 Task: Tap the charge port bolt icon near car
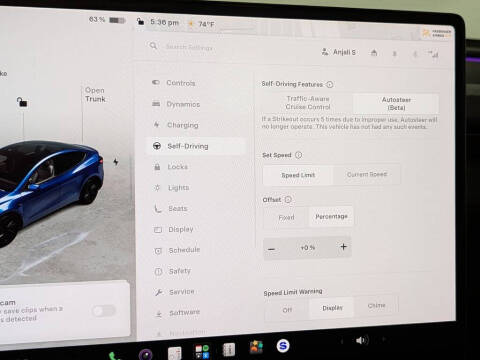click(x=116, y=162)
